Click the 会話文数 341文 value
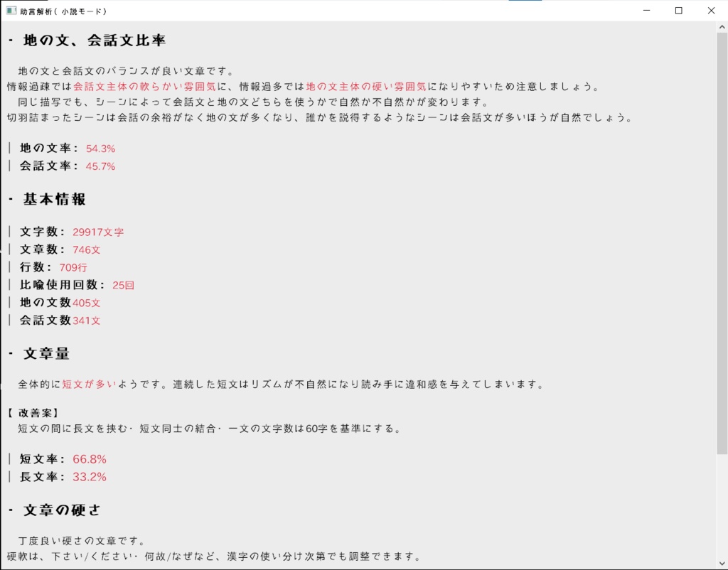The height and width of the screenshot is (570, 728). (85, 321)
